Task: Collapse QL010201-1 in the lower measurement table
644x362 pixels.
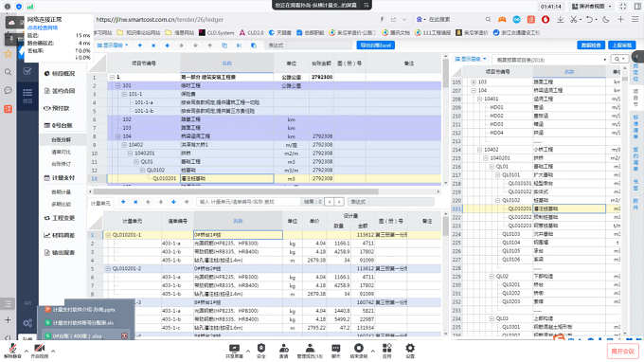Action: [x=108, y=235]
